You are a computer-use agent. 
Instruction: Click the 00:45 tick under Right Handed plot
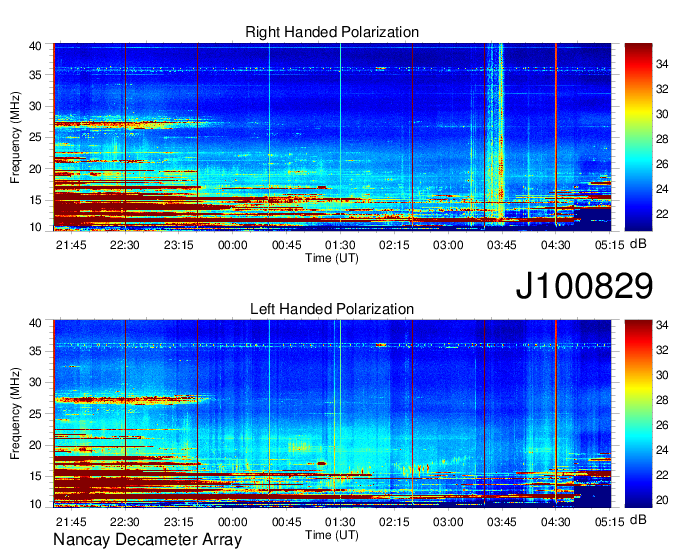[287, 245]
